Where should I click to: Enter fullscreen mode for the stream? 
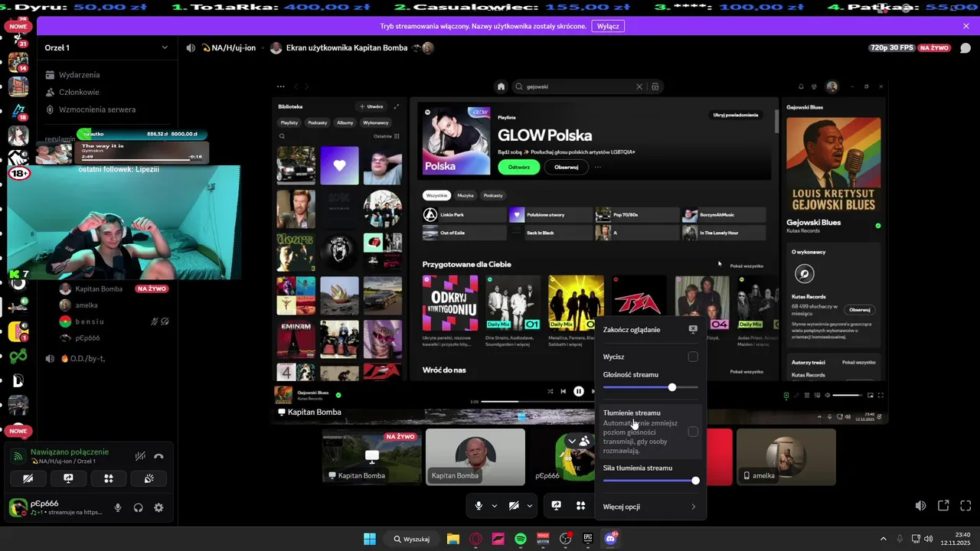(x=965, y=506)
